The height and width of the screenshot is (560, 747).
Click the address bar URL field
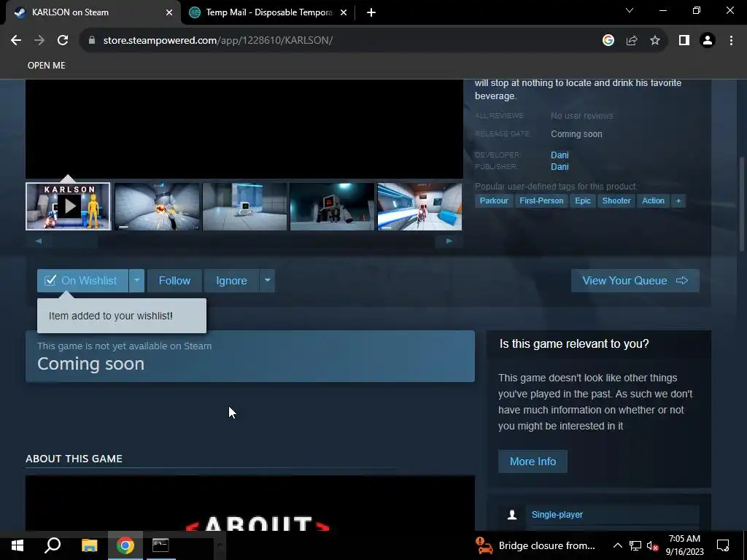click(343, 40)
